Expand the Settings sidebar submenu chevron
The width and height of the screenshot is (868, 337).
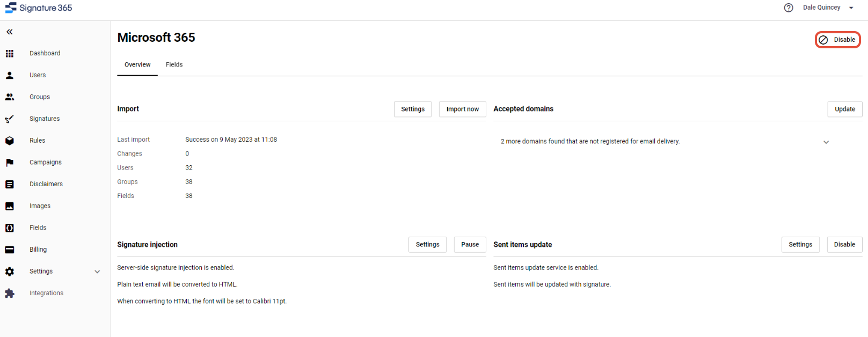tap(97, 272)
